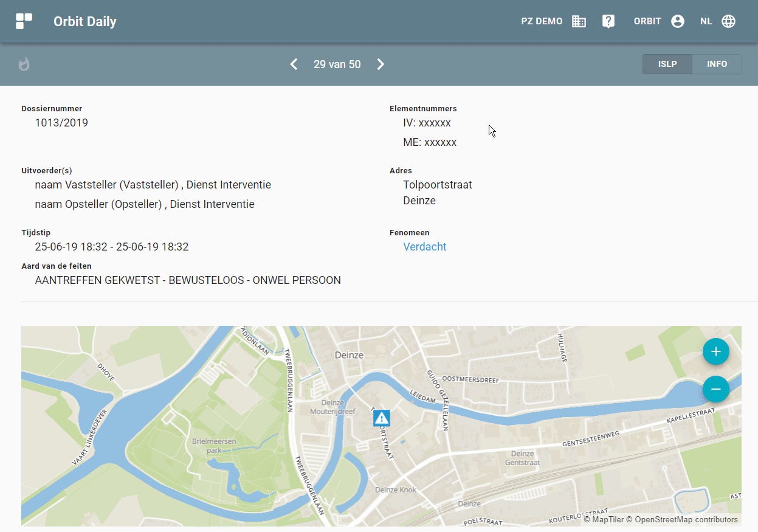Go to the previous record with left arrow
The image size is (758, 532).
coord(294,64)
